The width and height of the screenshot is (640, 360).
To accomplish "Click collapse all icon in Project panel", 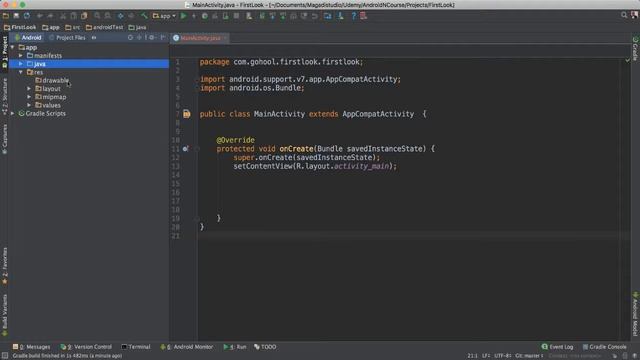I will click(x=139, y=38).
